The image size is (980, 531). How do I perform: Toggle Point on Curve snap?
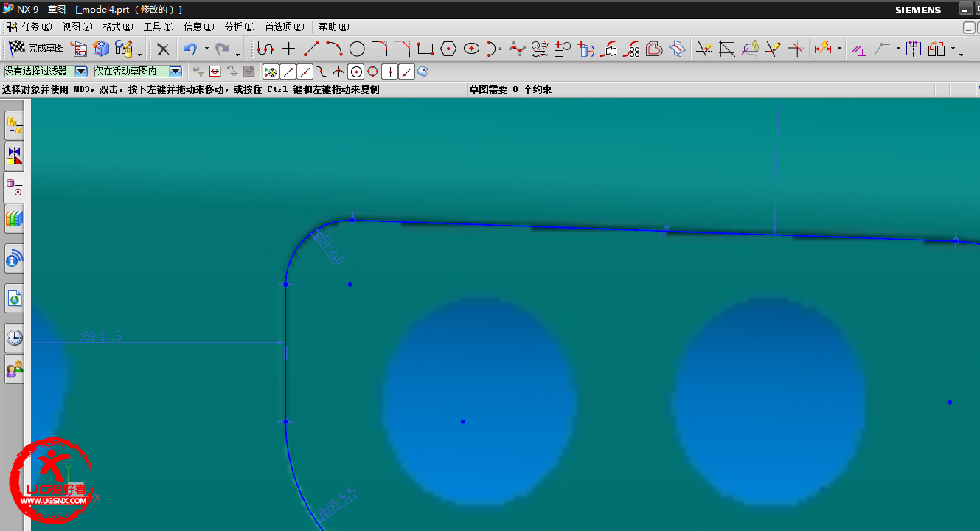(406, 72)
